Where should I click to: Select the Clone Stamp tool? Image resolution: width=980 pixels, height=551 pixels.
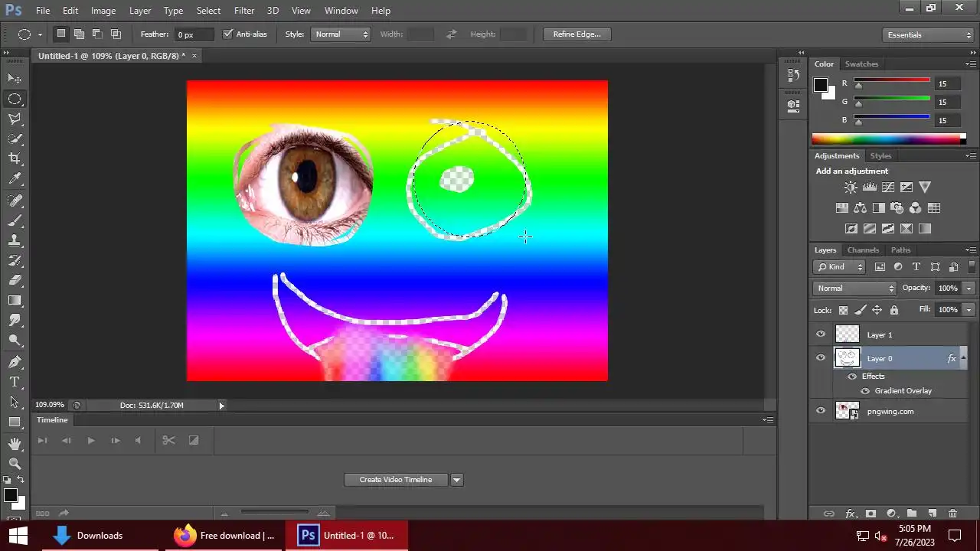(x=15, y=240)
